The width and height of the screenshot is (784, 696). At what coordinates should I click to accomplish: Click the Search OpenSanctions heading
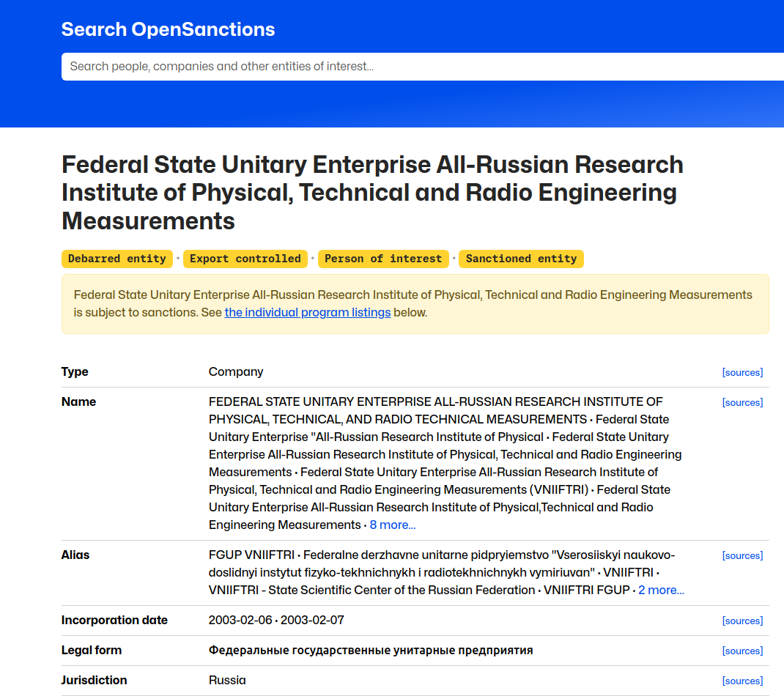pyautogui.click(x=168, y=29)
